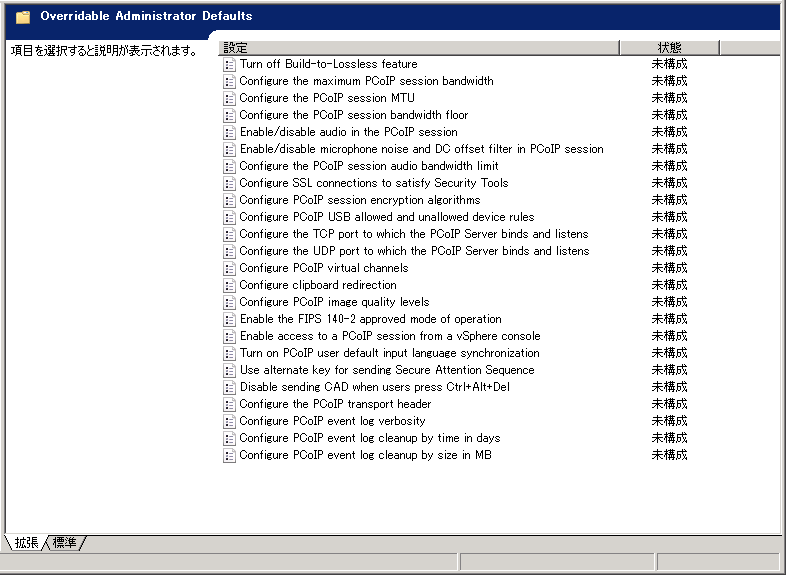Select Configure the TCP port PCoIP Server setting

tap(414, 235)
